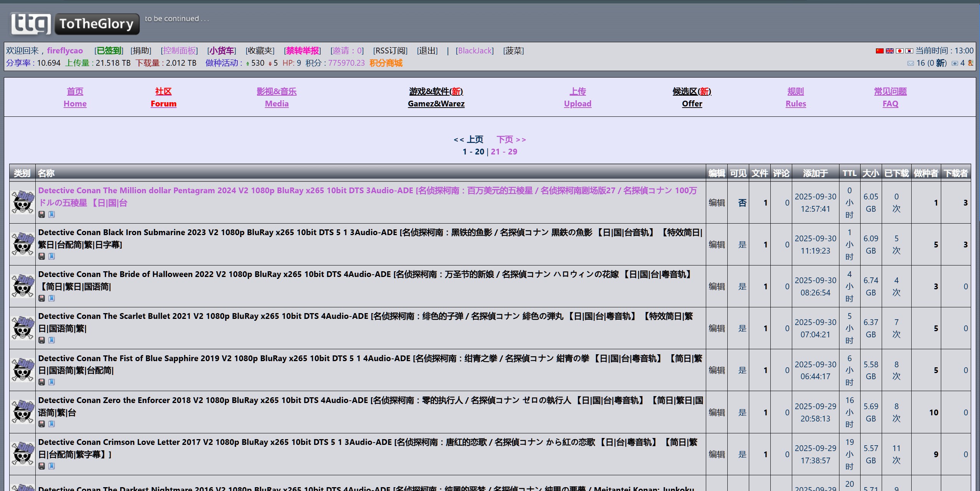The width and height of the screenshot is (980, 491).
Task: Open the inbox envelope icon
Action: tap(910, 63)
